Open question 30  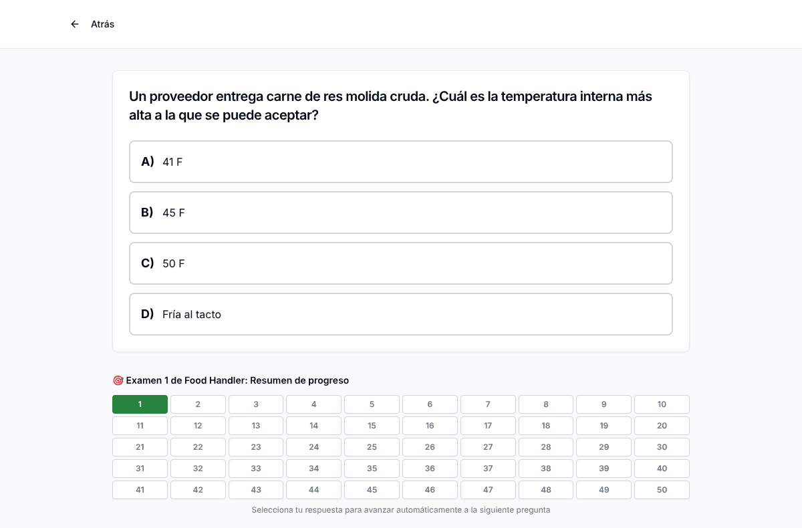pyautogui.click(x=662, y=447)
